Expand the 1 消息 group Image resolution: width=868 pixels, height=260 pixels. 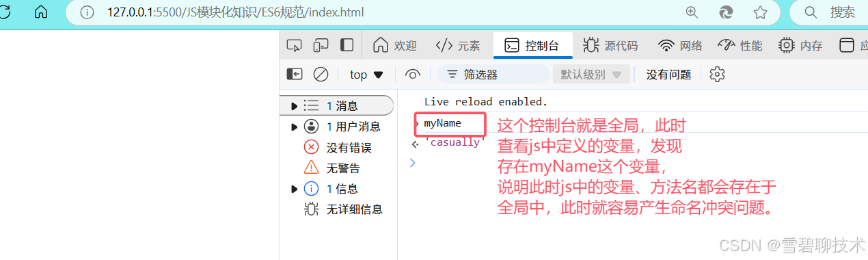(x=294, y=105)
